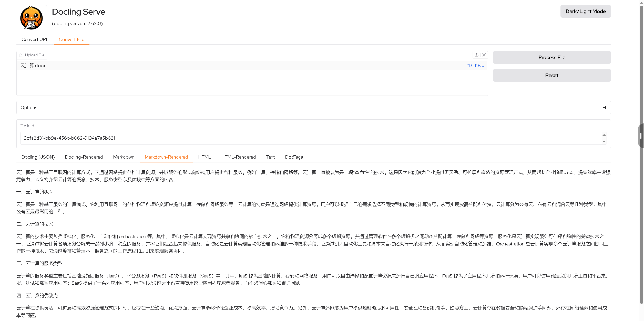
Task: Collapse the Options panel with the arrow
Action: click(x=605, y=107)
